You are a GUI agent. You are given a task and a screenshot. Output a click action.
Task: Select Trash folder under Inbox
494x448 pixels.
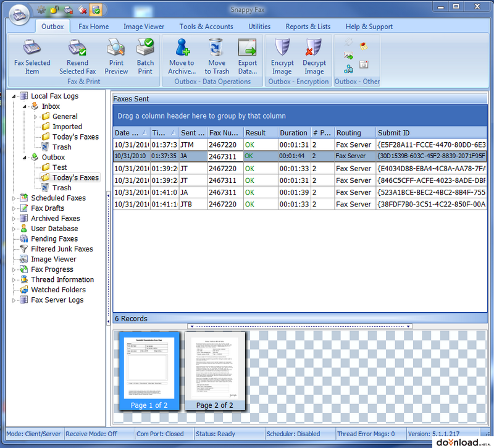[62, 147]
